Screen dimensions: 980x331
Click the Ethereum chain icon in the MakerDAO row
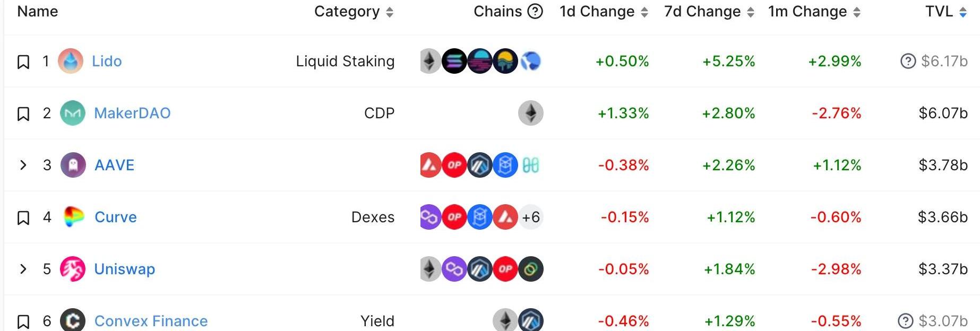(x=530, y=113)
